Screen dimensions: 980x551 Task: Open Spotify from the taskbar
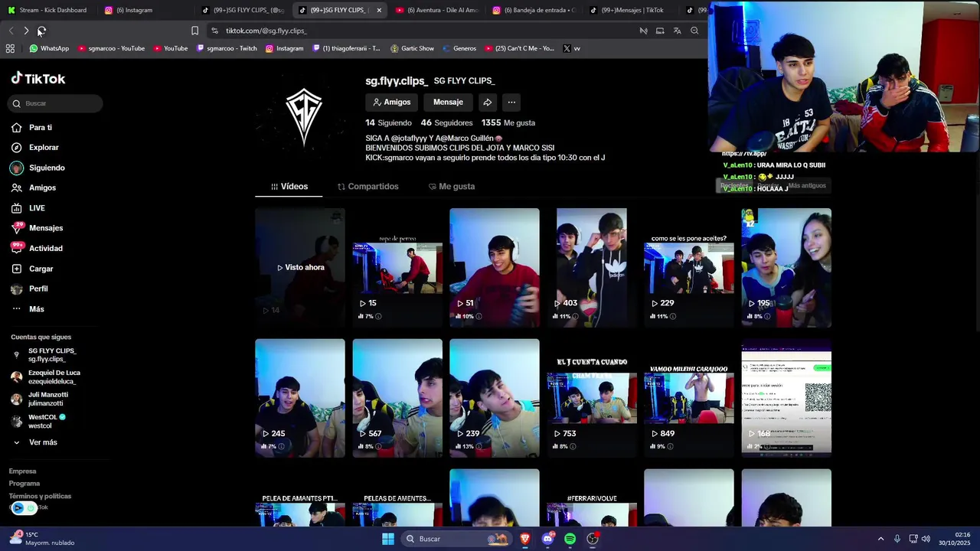point(570,539)
